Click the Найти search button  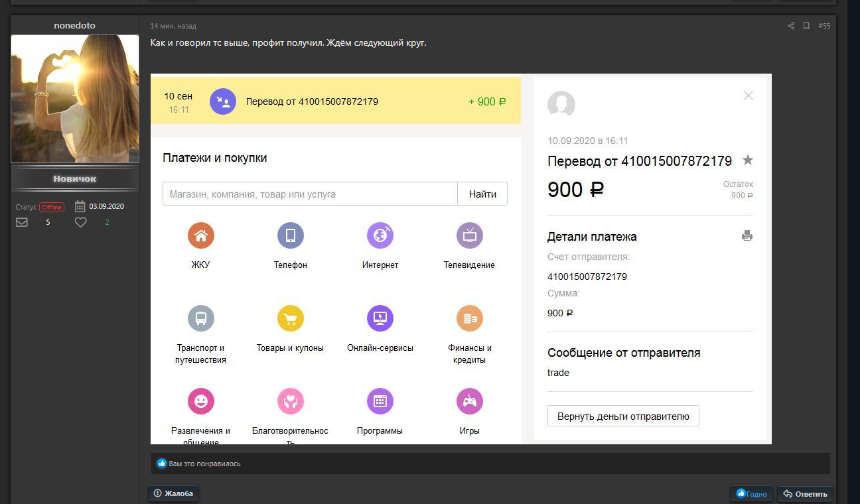point(482,194)
